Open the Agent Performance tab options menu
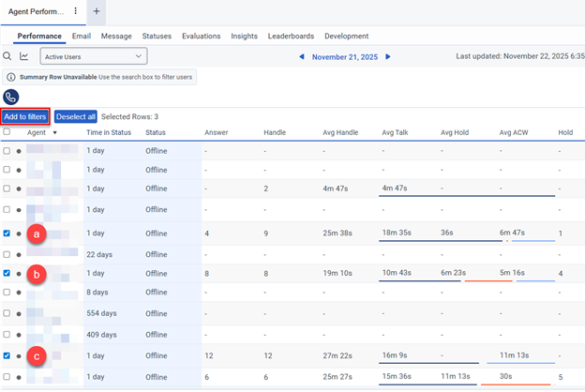Image resolution: width=585 pixels, height=392 pixels. coord(76,11)
